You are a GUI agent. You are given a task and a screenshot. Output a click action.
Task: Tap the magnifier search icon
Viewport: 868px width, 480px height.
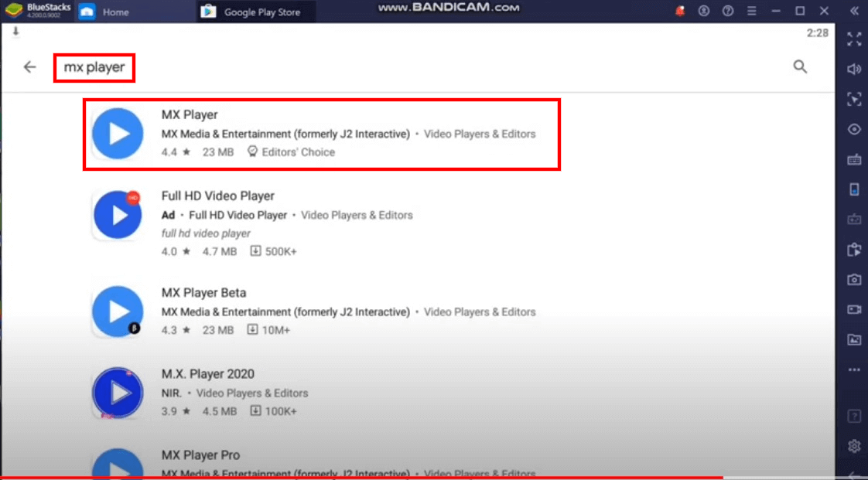[x=800, y=67]
